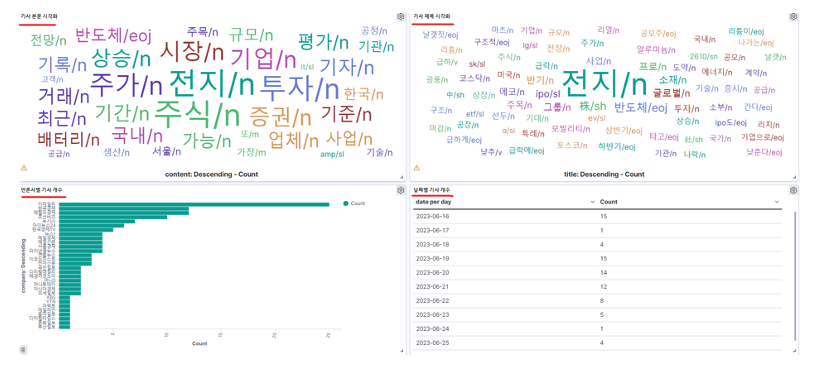Select 하반기/eoj in title word cloud
This screenshot has width=816, height=380.
click(617, 147)
